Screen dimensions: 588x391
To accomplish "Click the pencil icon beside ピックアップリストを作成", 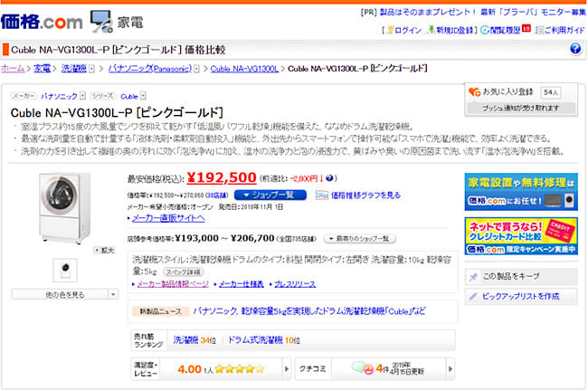I will pos(474,297).
